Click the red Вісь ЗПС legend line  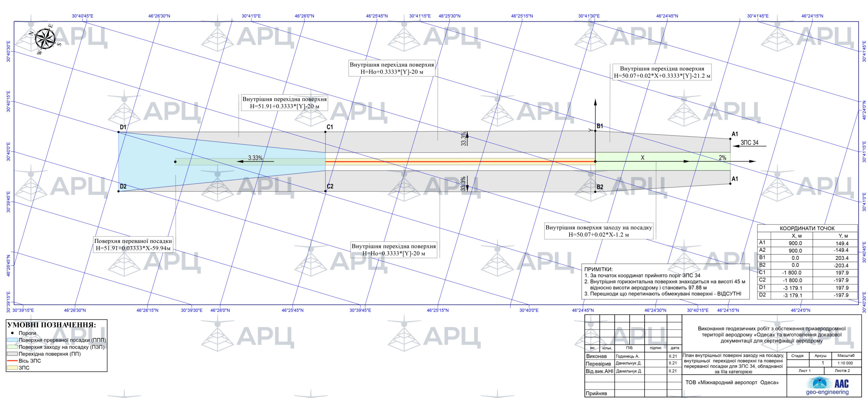point(12,361)
